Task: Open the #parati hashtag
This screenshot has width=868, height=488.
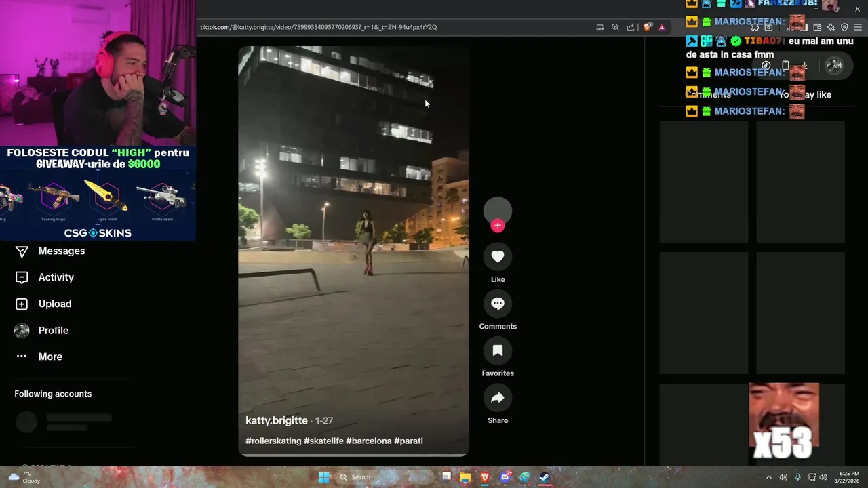Action: (x=408, y=441)
